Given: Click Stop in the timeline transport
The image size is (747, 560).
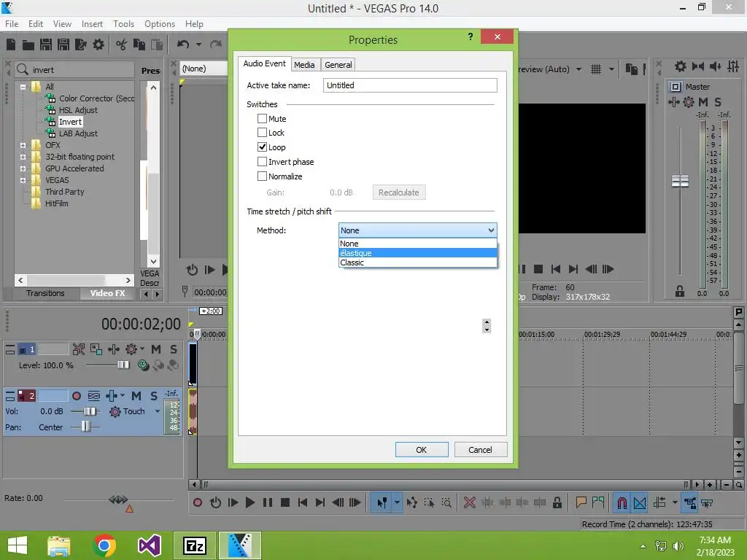Looking at the screenshot, I should coord(285,502).
